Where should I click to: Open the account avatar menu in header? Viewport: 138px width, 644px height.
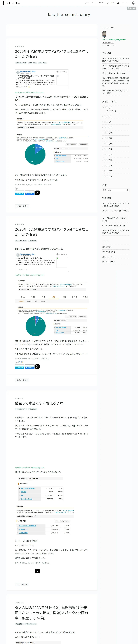point(133,3)
